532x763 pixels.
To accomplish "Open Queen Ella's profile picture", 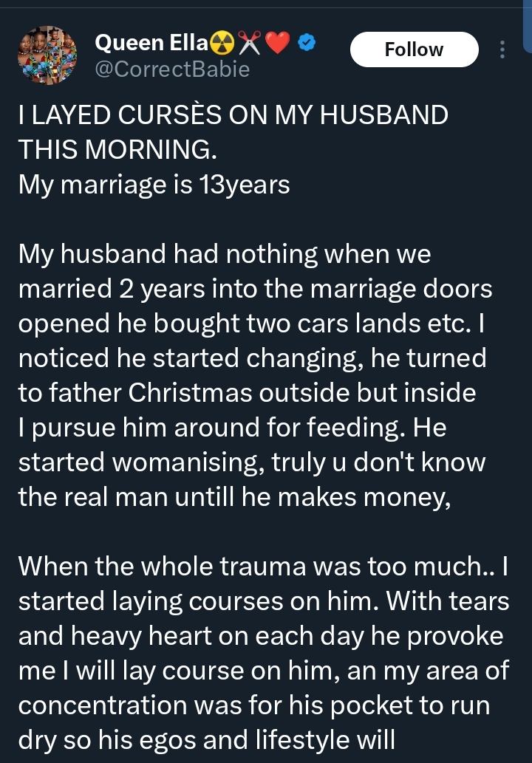I will 47,54.
